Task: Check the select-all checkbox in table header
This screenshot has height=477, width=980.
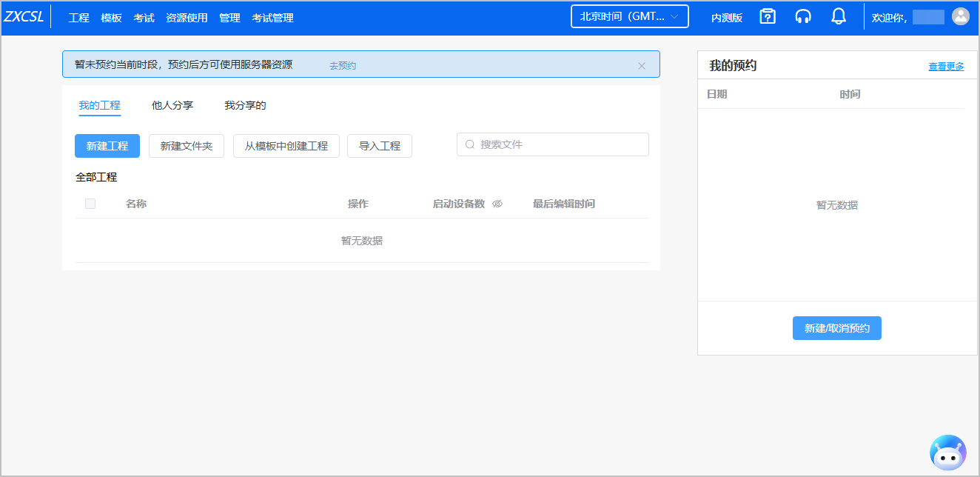Action: (90, 204)
